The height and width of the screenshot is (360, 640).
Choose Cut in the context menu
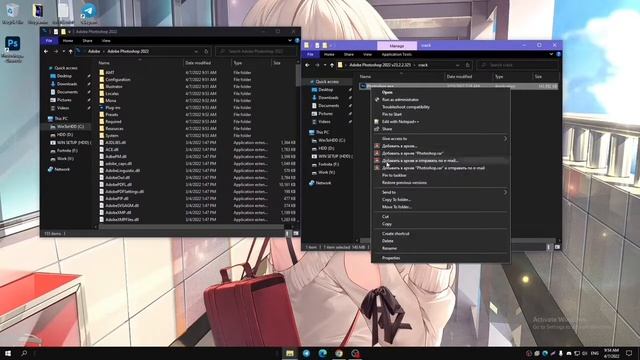pyautogui.click(x=440, y=217)
